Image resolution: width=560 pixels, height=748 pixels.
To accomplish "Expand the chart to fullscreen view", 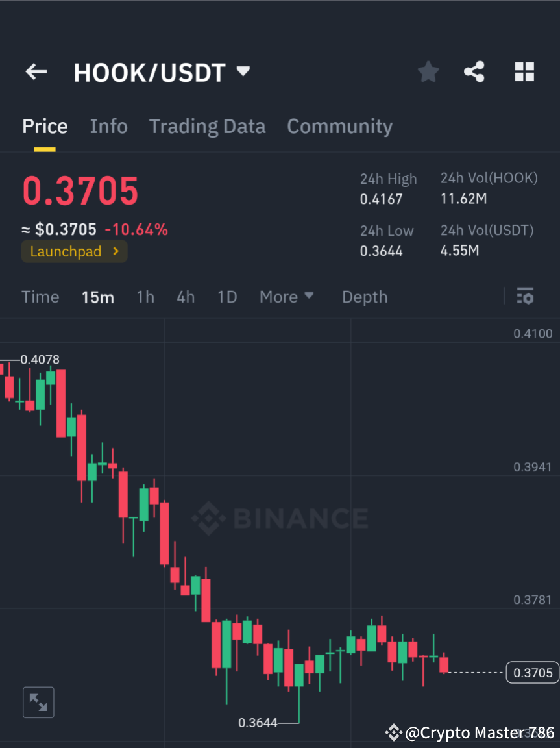I will [38, 702].
